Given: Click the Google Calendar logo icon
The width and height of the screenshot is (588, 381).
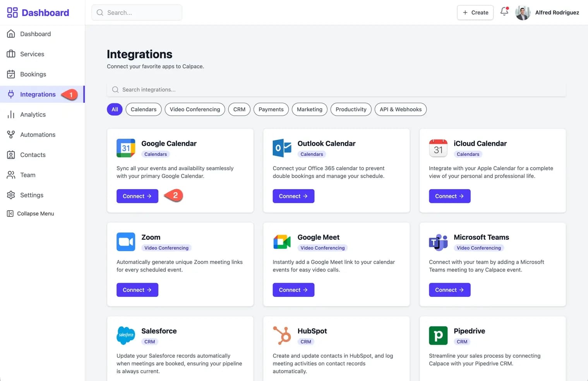Looking at the screenshot, I should coord(126,148).
